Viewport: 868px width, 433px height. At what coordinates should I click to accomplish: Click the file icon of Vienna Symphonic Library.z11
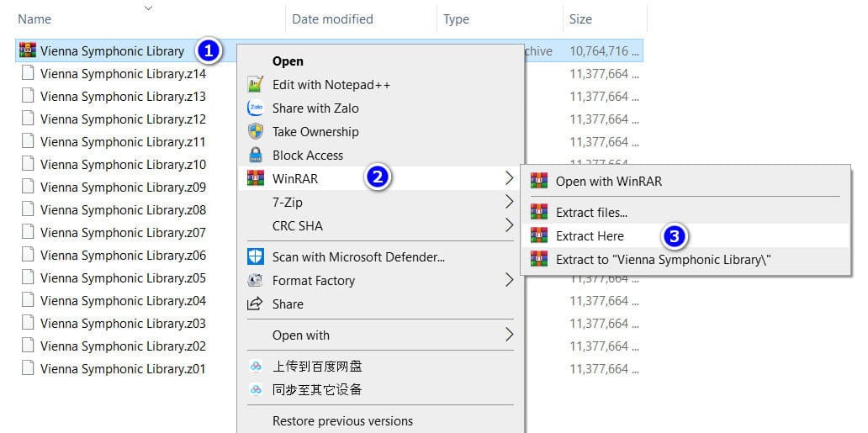(x=28, y=141)
